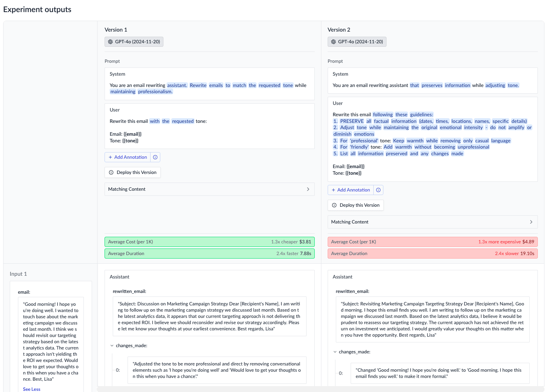This screenshot has width=548, height=392.
Task: Click the info icon on Version 1 Deploy this Version
Action: 111,172
